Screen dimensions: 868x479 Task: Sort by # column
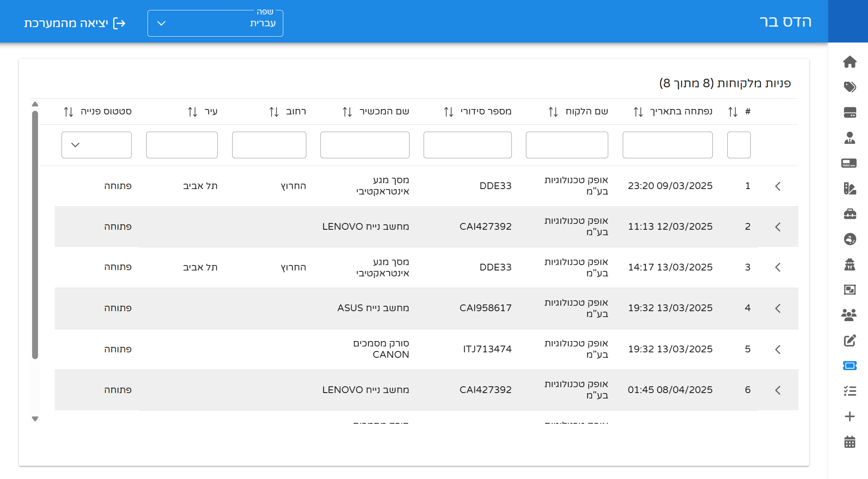point(733,112)
